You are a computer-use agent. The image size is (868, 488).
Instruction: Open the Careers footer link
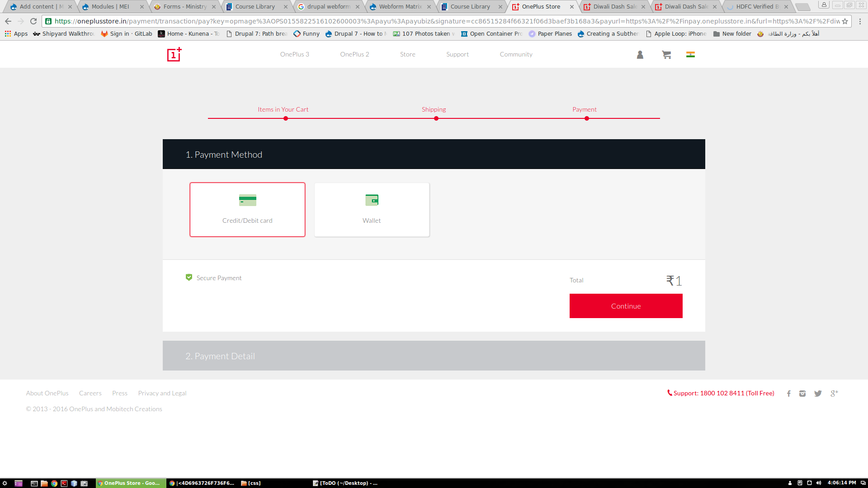point(90,393)
